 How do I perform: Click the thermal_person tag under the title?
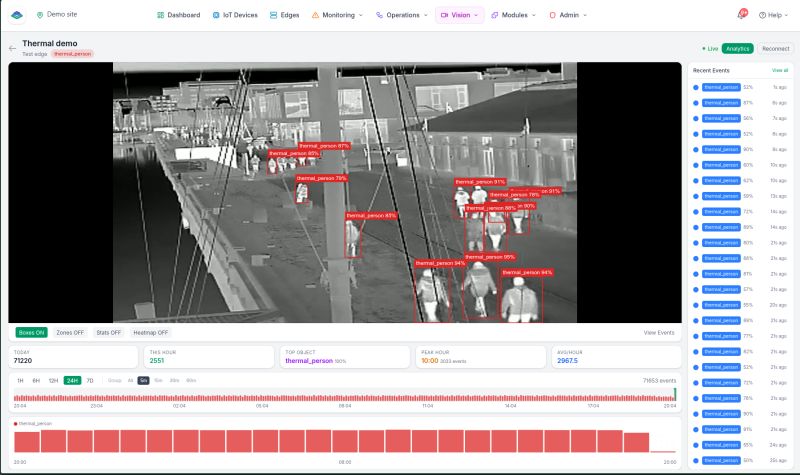pyautogui.click(x=72, y=54)
